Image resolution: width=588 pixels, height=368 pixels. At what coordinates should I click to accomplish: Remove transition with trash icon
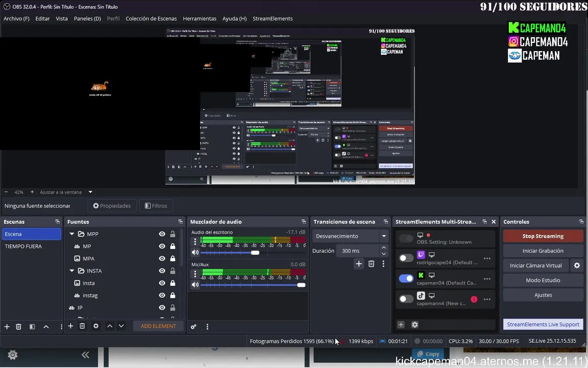pyautogui.click(x=371, y=264)
